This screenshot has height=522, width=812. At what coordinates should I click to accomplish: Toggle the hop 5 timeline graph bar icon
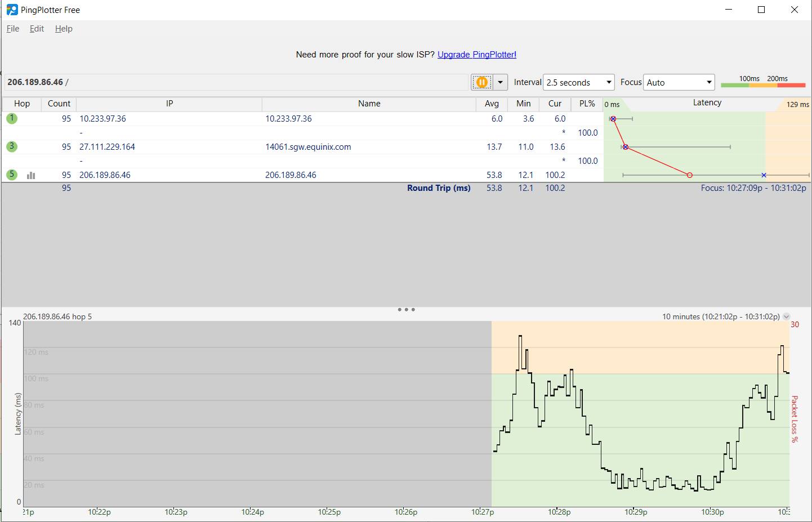31,175
